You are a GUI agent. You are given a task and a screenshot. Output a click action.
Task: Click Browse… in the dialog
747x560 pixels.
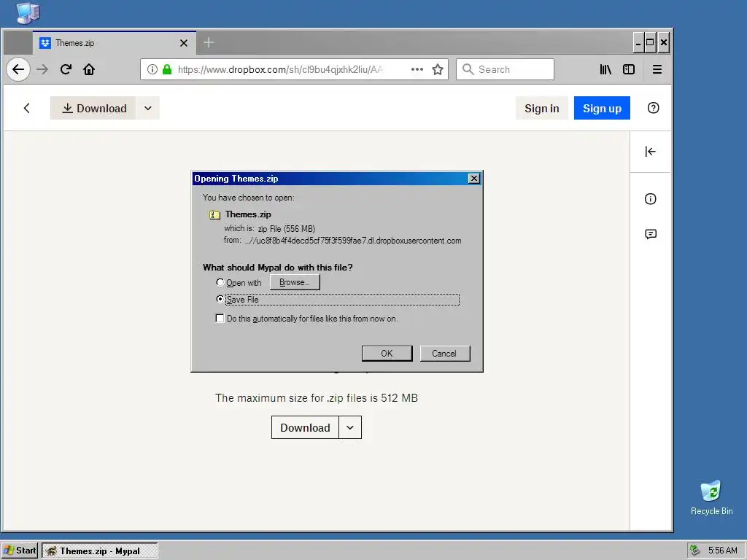tap(295, 282)
